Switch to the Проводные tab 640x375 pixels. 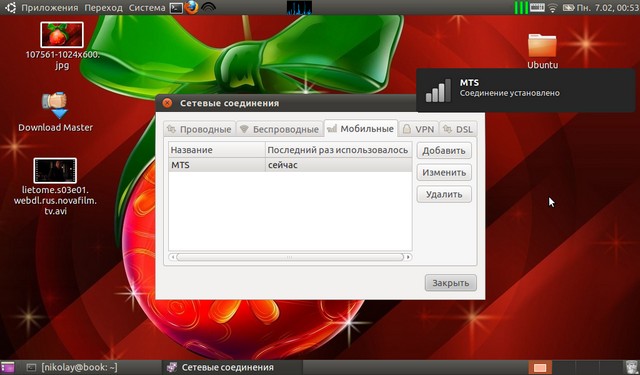click(200, 129)
